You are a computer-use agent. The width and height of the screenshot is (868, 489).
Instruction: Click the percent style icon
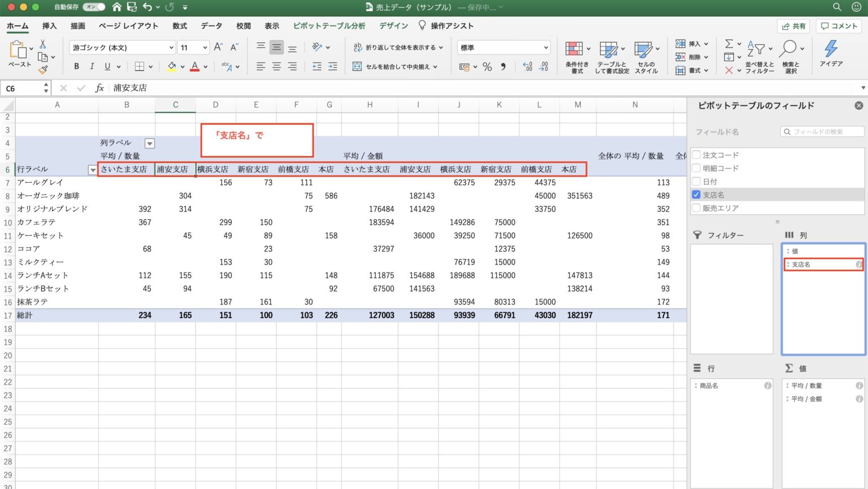[487, 67]
